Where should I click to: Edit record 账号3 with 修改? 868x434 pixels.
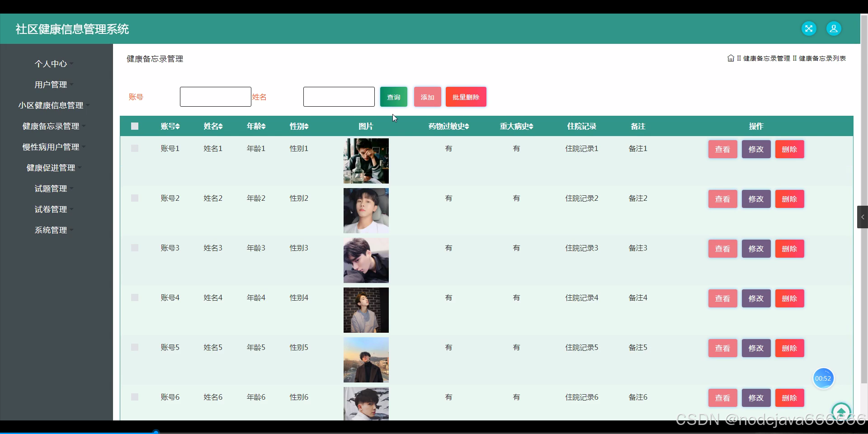[x=756, y=249]
